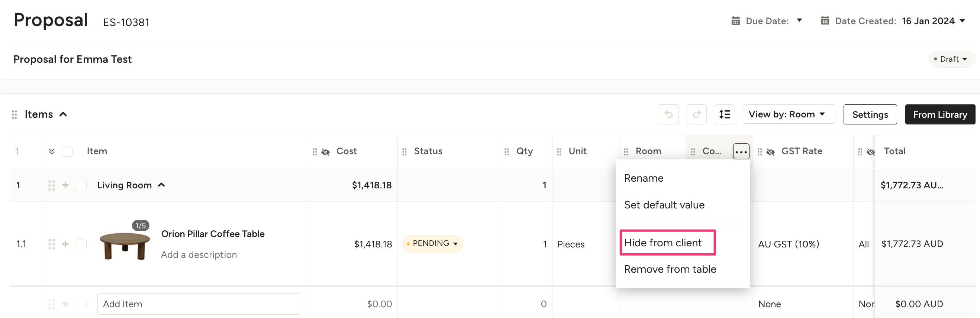Select Remove from table menu option
980x318 pixels.
pos(670,269)
